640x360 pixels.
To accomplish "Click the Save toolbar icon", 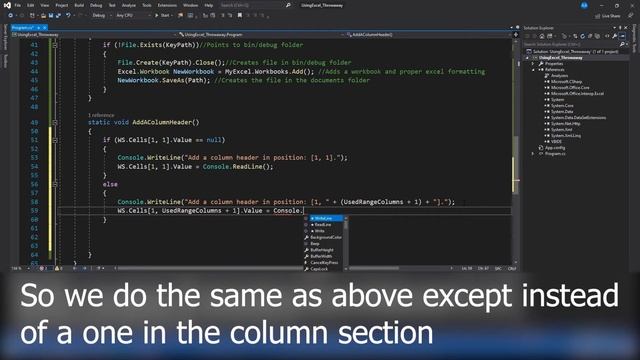I will [x=51, y=16].
